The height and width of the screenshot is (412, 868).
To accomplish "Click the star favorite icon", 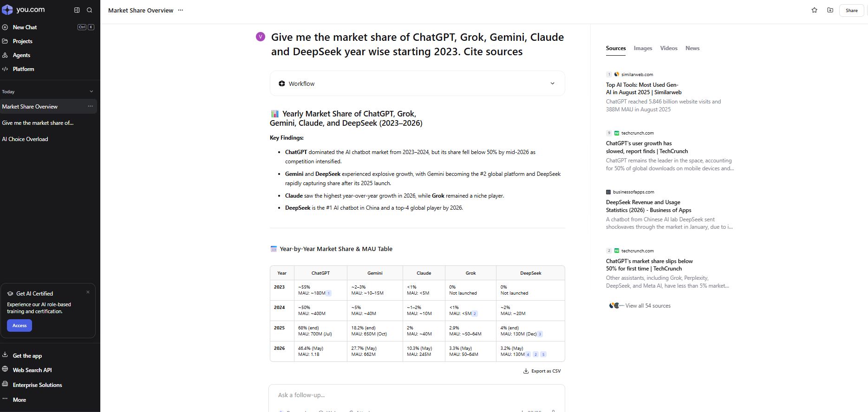I will click(x=814, y=10).
